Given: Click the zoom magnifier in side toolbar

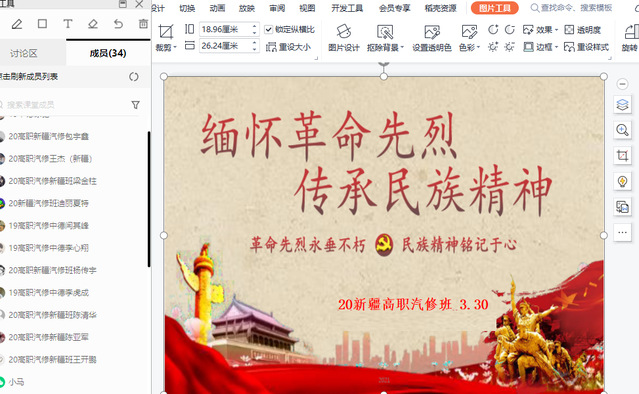Looking at the screenshot, I should coord(622,130).
